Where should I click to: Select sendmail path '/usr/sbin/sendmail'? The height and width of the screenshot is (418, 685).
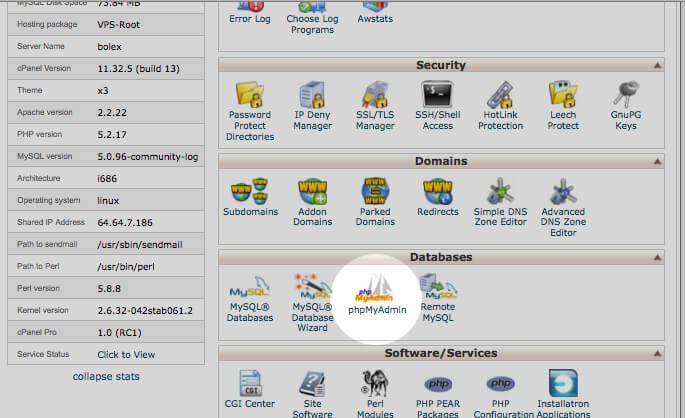click(140, 245)
